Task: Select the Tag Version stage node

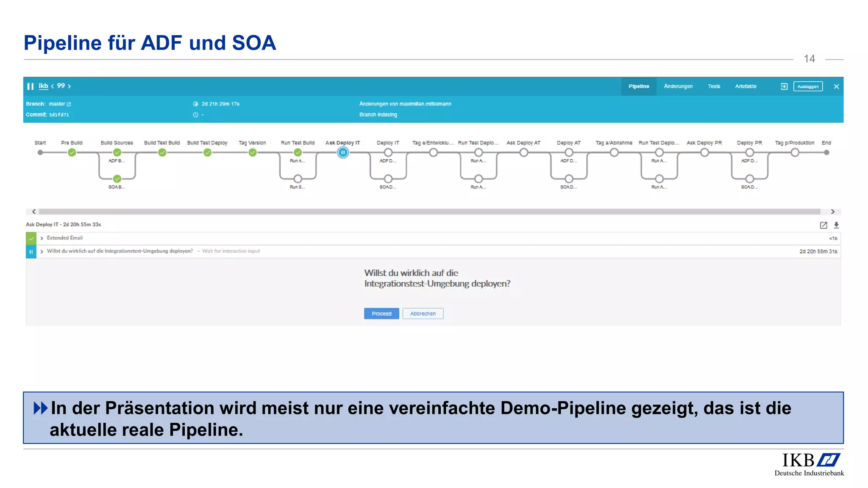Action: (253, 152)
